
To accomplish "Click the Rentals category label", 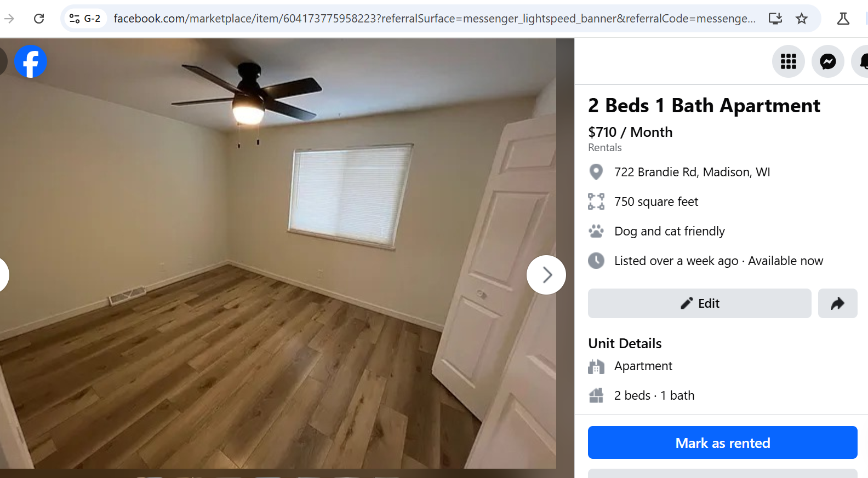I will click(605, 147).
